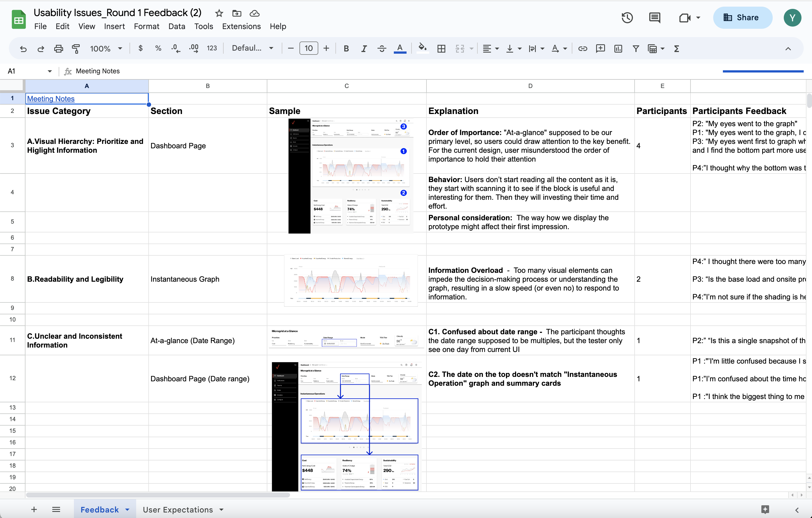Open the Default font dropdown
The height and width of the screenshot is (518, 812).
252,48
